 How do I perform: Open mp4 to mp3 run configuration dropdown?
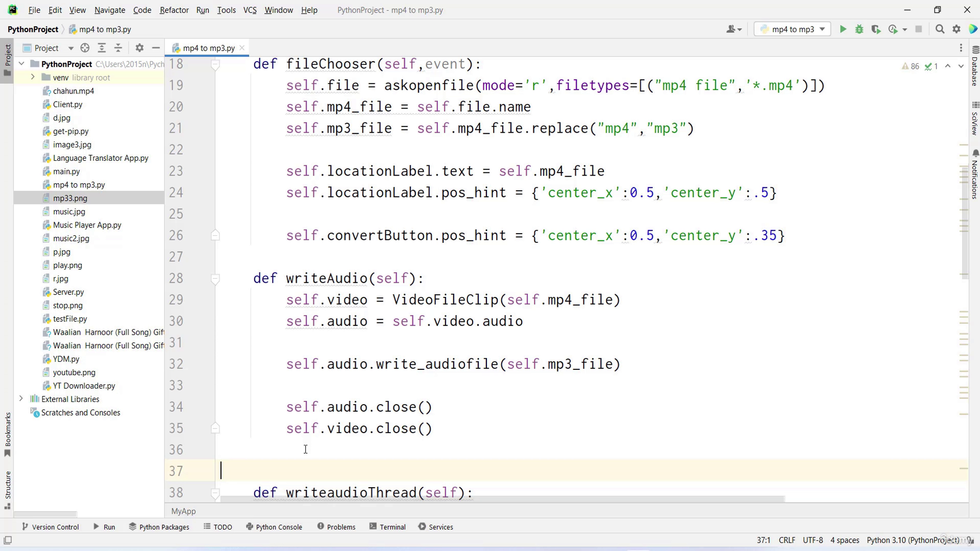tap(792, 29)
